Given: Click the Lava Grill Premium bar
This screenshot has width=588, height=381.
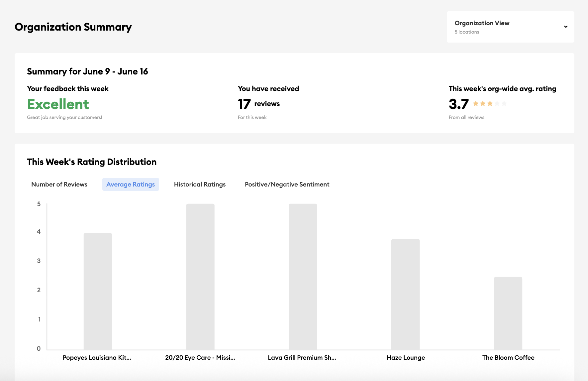Looking at the screenshot, I should (303, 276).
